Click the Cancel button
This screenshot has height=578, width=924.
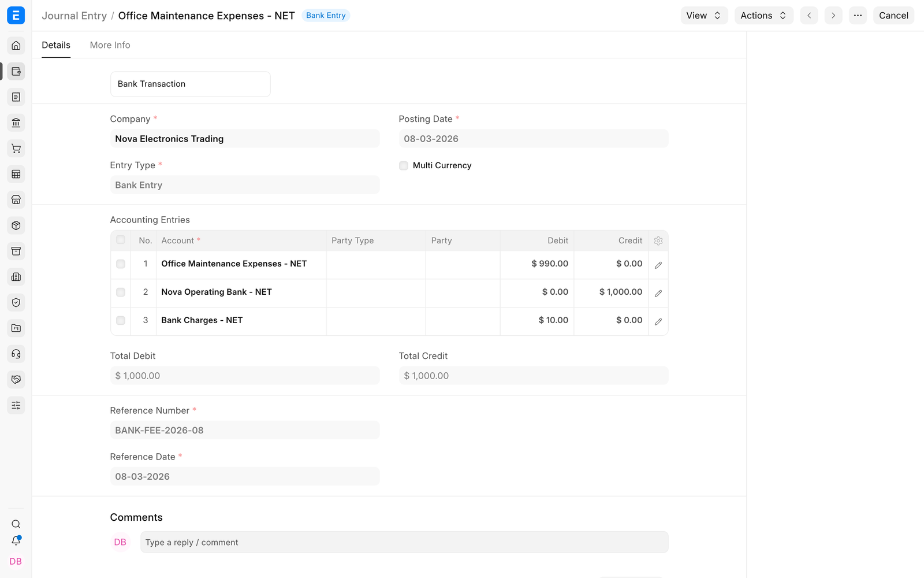(x=893, y=16)
